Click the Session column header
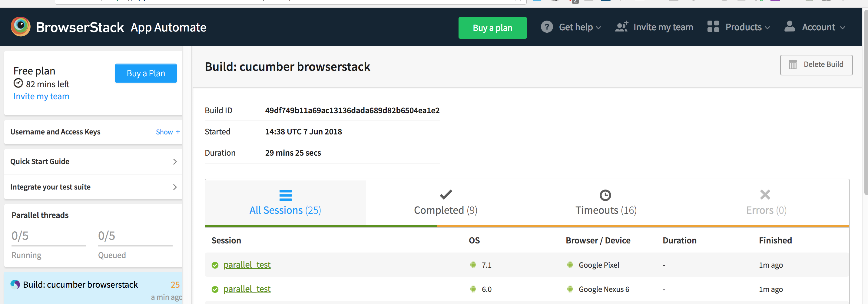The height and width of the screenshot is (304, 868). point(226,241)
